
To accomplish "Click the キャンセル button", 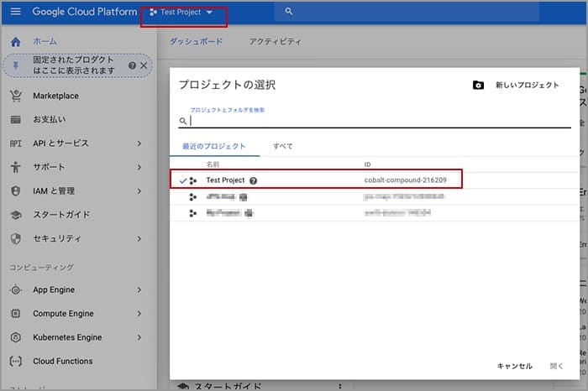I will click(514, 367).
